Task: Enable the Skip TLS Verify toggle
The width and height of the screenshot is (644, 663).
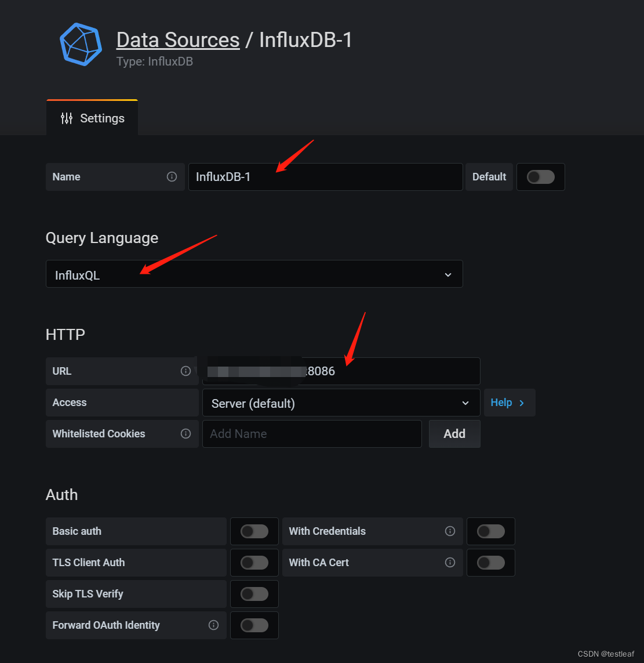Action: click(254, 593)
